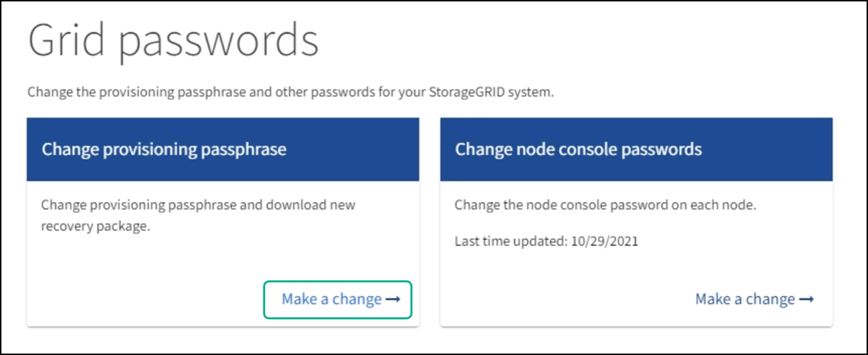This screenshot has height=355, width=868.
Task: Click the download new recovery package description text
Action: (x=199, y=206)
